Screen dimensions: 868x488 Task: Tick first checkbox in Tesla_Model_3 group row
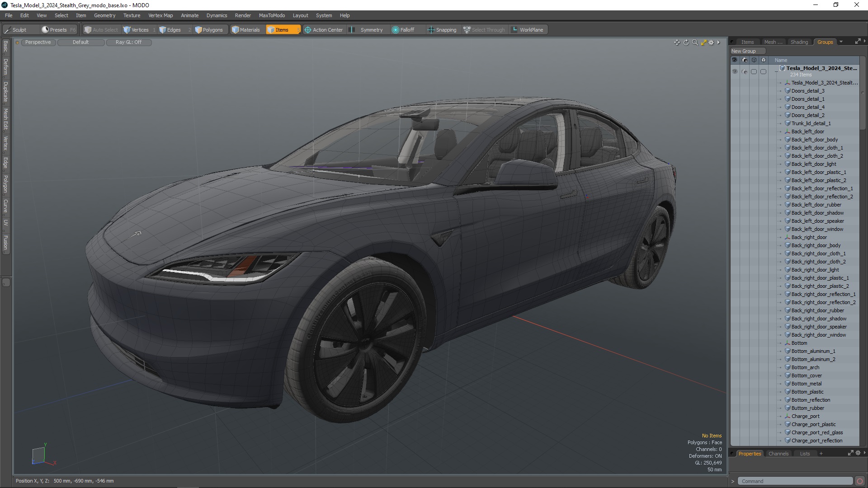[754, 71]
